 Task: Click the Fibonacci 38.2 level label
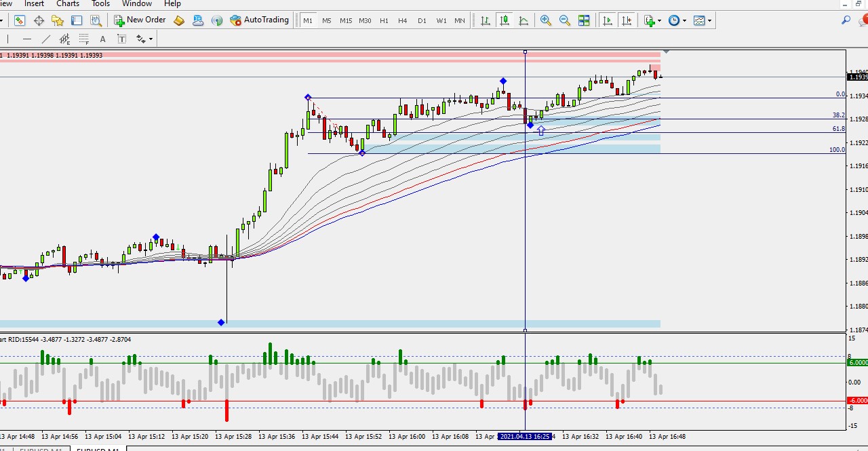pyautogui.click(x=839, y=115)
